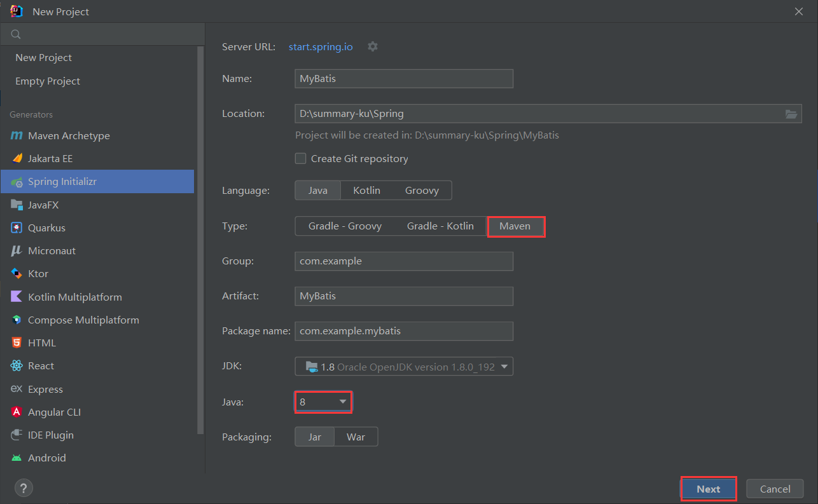Select Groovy language option
Screen dimensions: 818x504
[422, 191]
